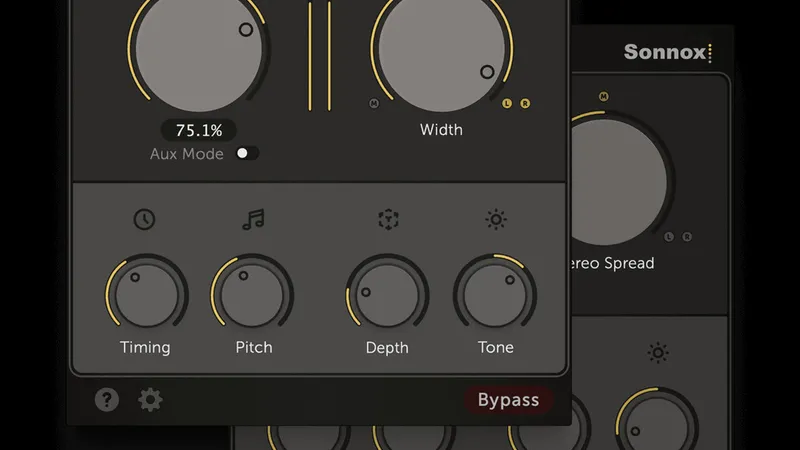This screenshot has height=450, width=800.
Task: Toggle the Aux Mode switch
Action: pos(246,153)
